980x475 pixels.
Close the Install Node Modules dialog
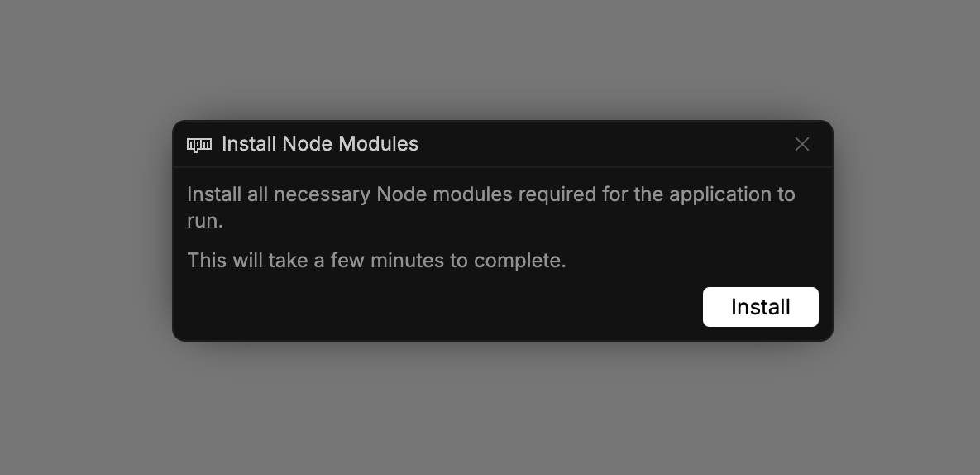801,144
